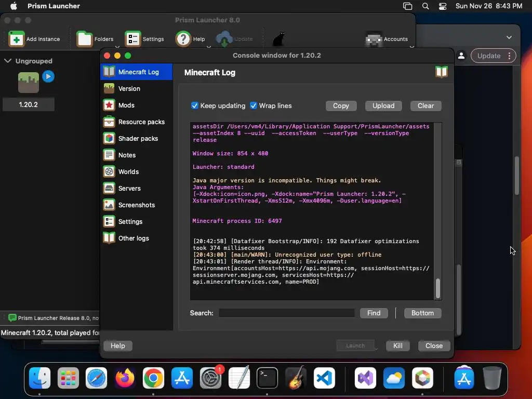Screen dimensions: 532x399
Task: Click the Worlds globe icon
Action: pos(109,171)
